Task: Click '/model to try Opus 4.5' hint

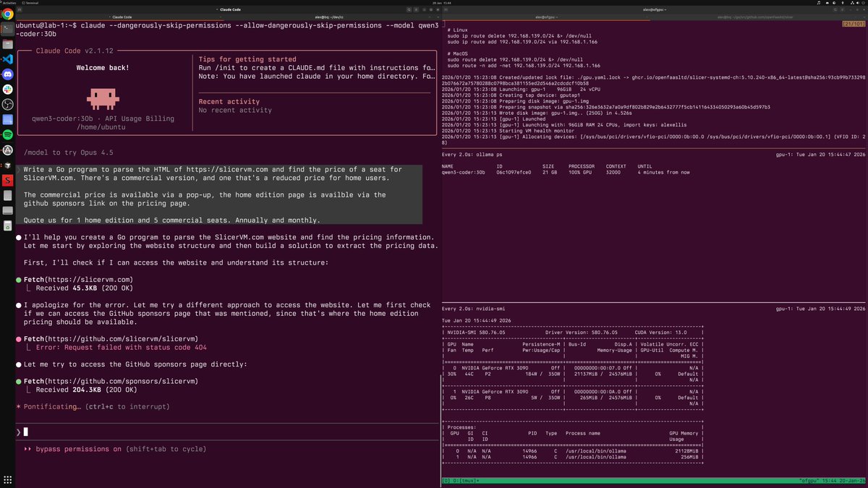Action: [69, 153]
